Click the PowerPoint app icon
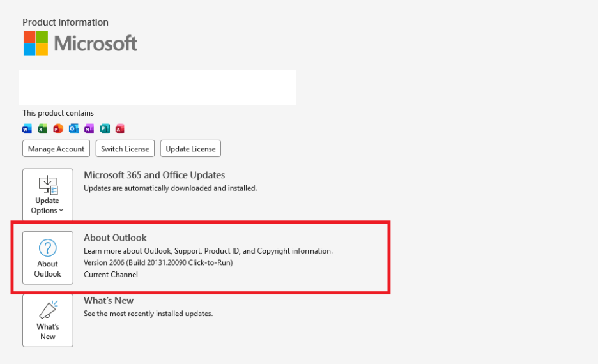 click(x=58, y=129)
